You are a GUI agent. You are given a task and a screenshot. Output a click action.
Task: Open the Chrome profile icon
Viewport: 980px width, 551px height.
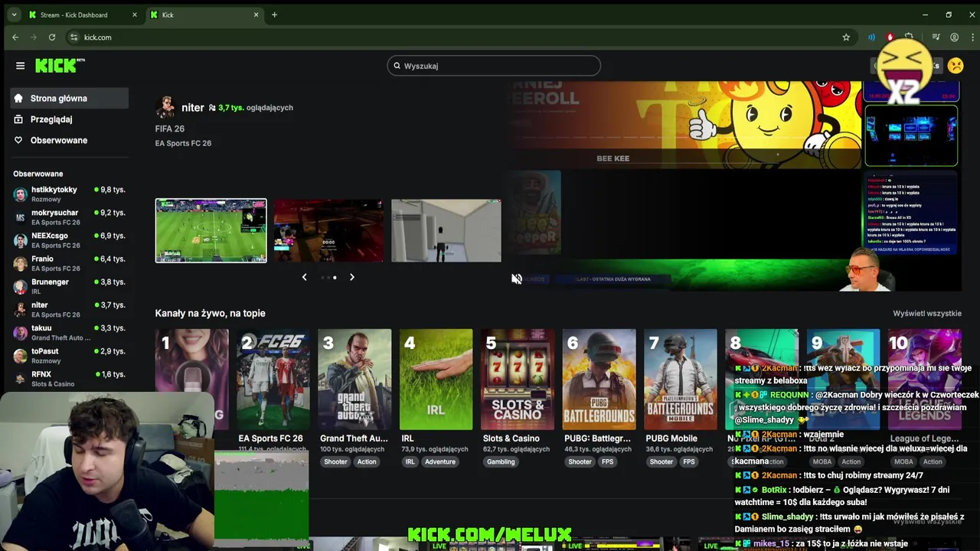954,37
